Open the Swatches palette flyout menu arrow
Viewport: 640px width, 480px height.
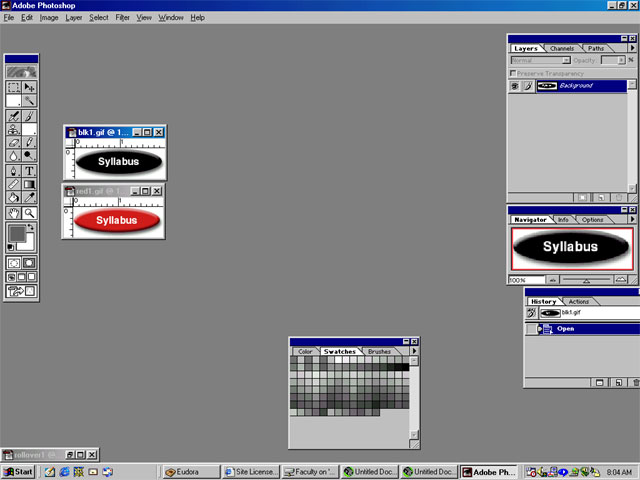pyautogui.click(x=414, y=351)
